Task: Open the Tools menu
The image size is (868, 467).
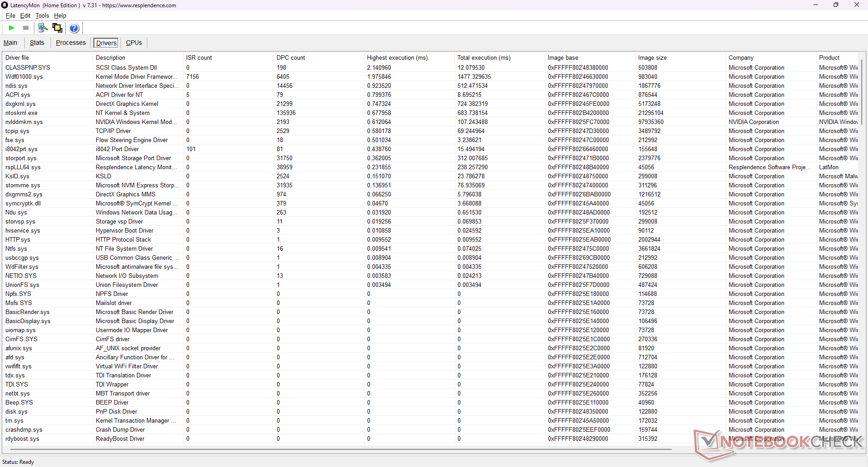Action: [x=42, y=15]
